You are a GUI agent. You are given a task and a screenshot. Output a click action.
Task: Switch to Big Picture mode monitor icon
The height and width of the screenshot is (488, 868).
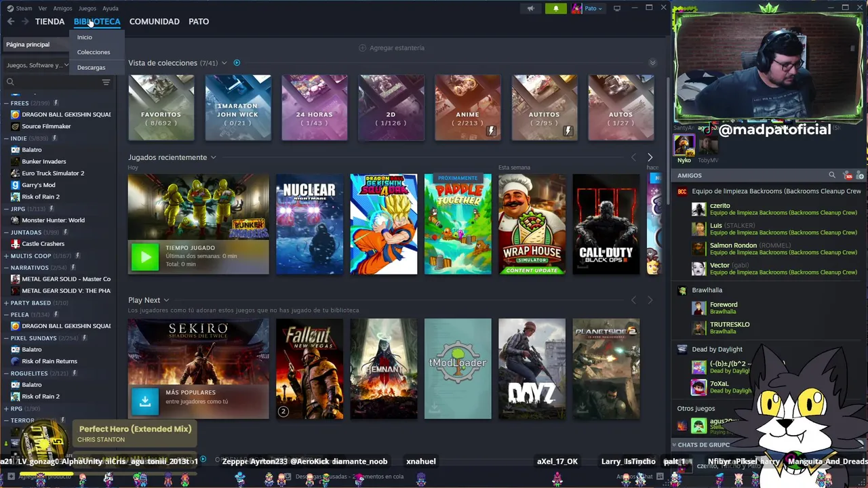coord(616,8)
